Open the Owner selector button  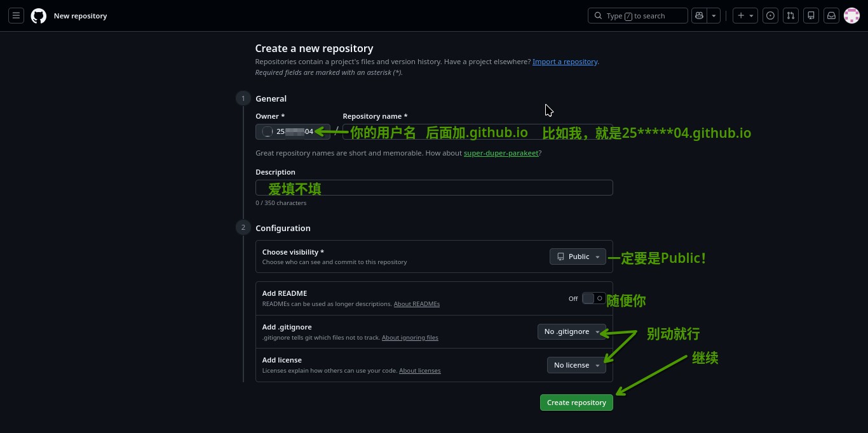tap(293, 131)
